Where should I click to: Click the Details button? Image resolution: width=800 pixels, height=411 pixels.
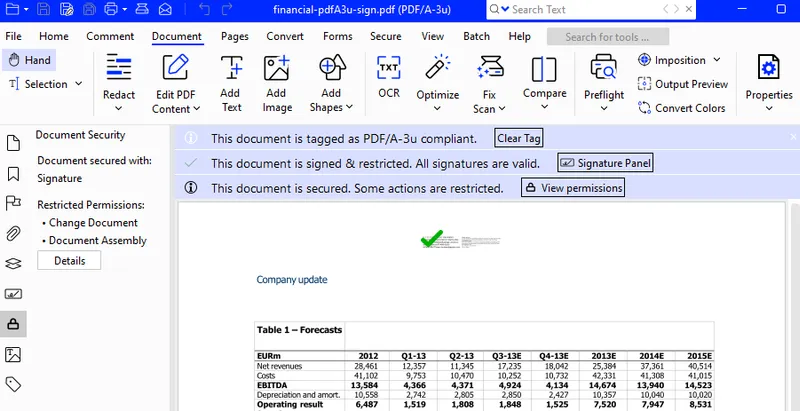tap(69, 261)
